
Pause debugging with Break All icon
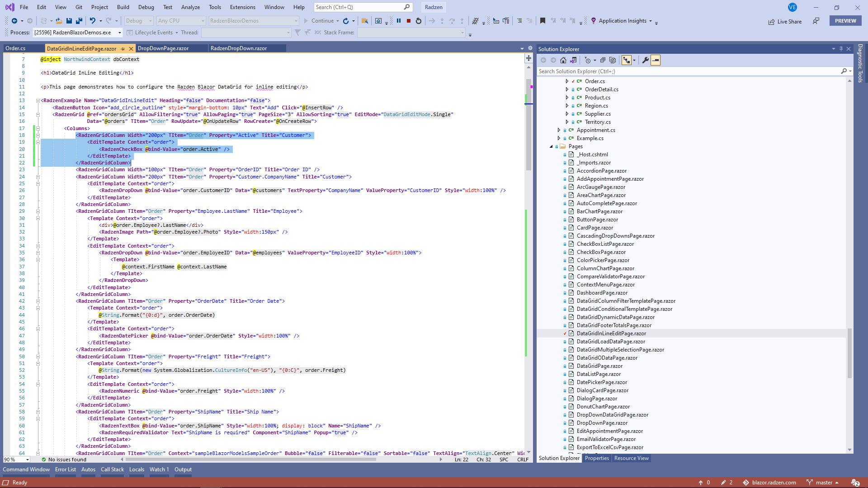[x=399, y=21]
